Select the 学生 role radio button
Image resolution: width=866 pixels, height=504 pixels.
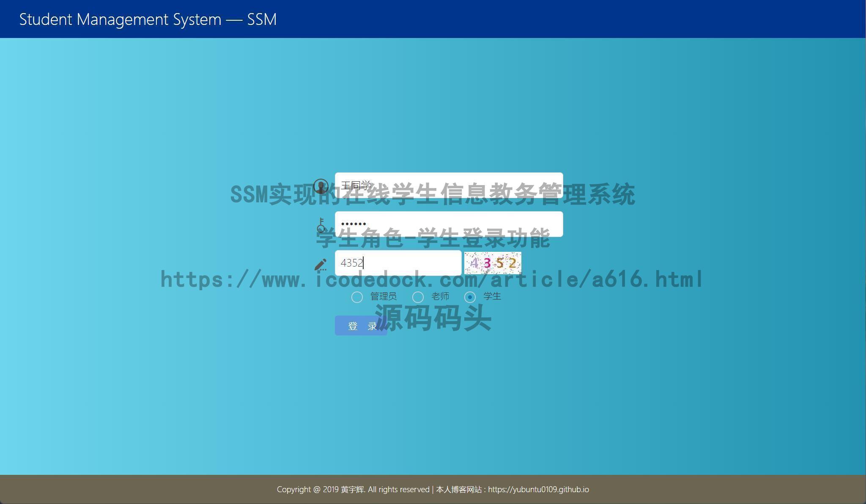point(470,297)
